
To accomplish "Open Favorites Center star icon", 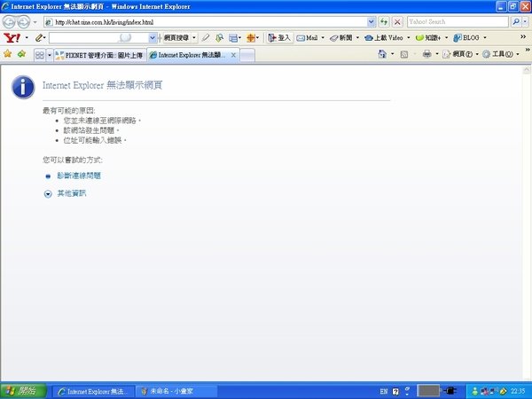I will click(7, 54).
